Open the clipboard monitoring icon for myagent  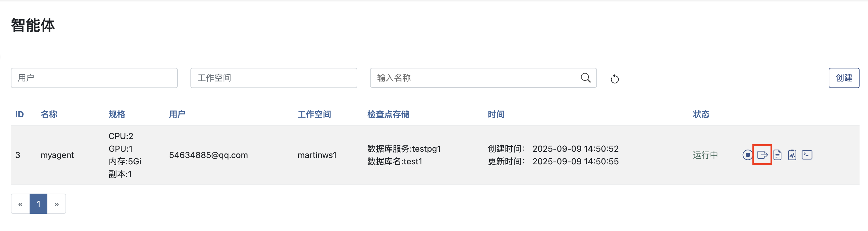click(792, 155)
